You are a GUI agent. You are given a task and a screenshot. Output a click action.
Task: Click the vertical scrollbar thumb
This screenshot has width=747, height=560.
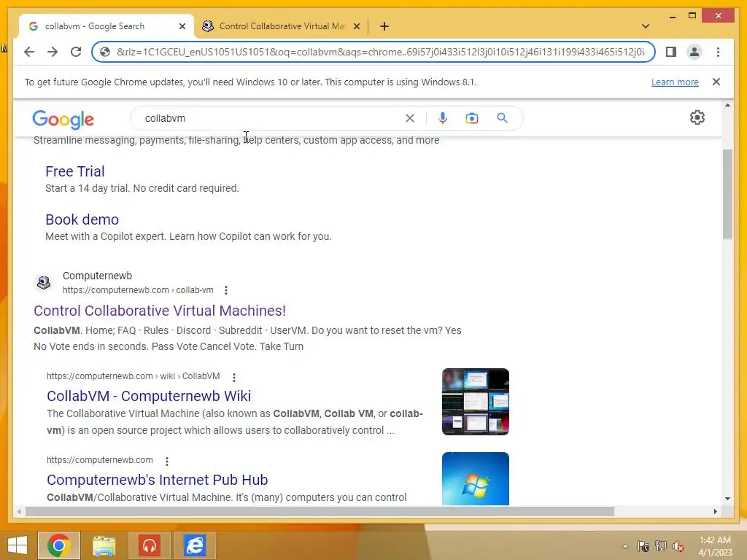click(727, 194)
